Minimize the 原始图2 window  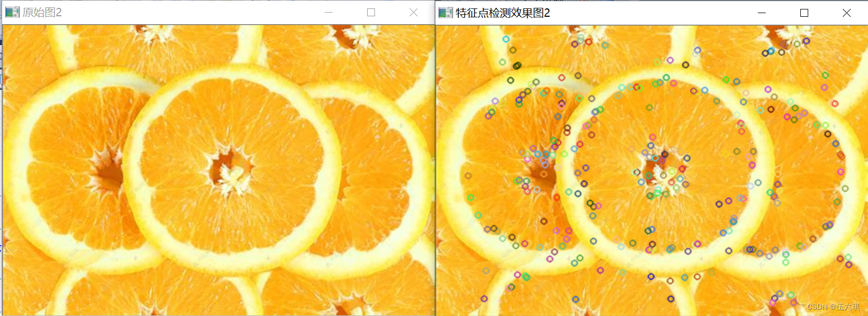[x=329, y=12]
